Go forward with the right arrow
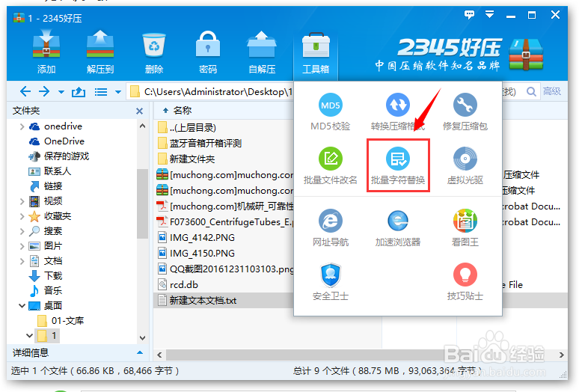Image resolution: width=579 pixels, height=392 pixels. pyautogui.click(x=44, y=91)
